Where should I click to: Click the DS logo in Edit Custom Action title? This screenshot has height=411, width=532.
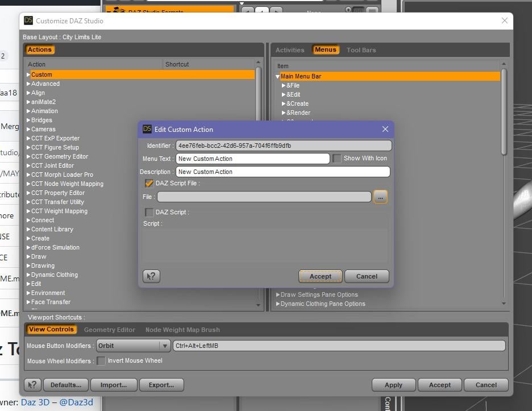[x=147, y=129]
